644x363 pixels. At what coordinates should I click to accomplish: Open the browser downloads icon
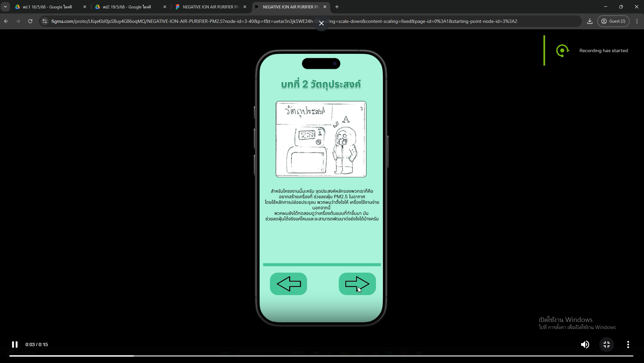click(590, 21)
